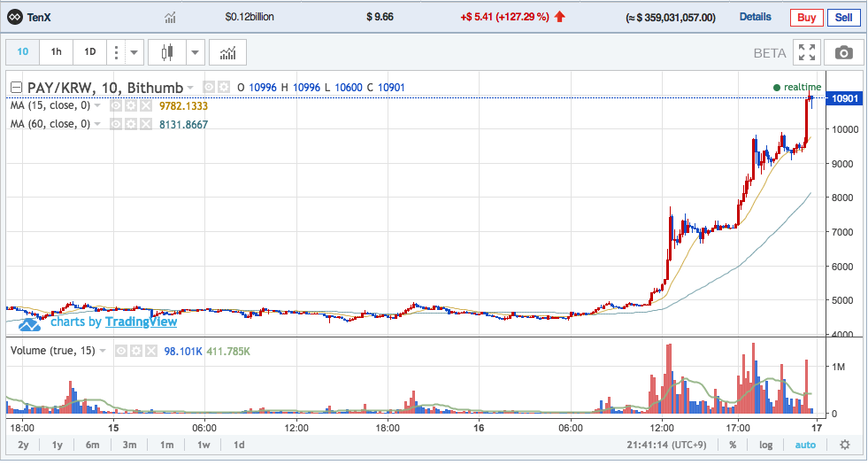Set the date range to 6m

coord(92,445)
